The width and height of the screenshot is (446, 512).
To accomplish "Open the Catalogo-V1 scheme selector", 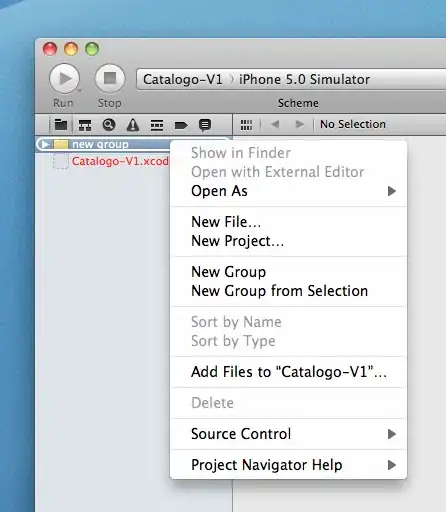I will (183, 79).
